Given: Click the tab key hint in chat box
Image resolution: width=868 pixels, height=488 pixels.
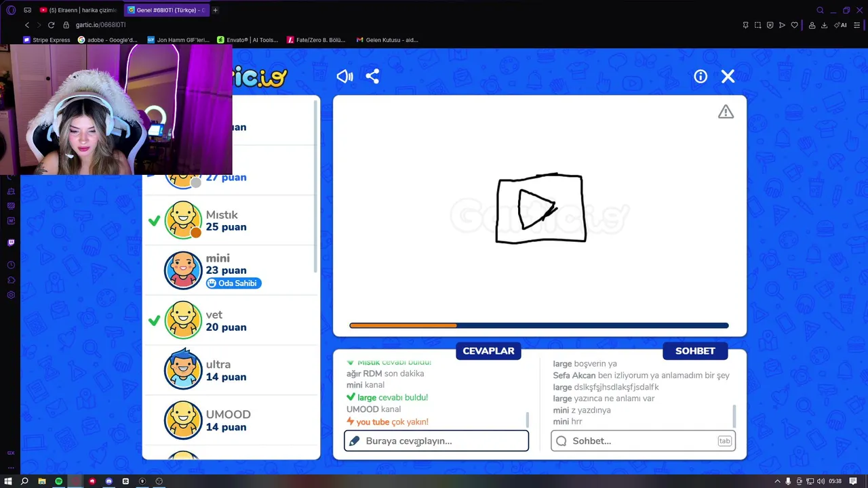Looking at the screenshot, I should [x=724, y=441].
